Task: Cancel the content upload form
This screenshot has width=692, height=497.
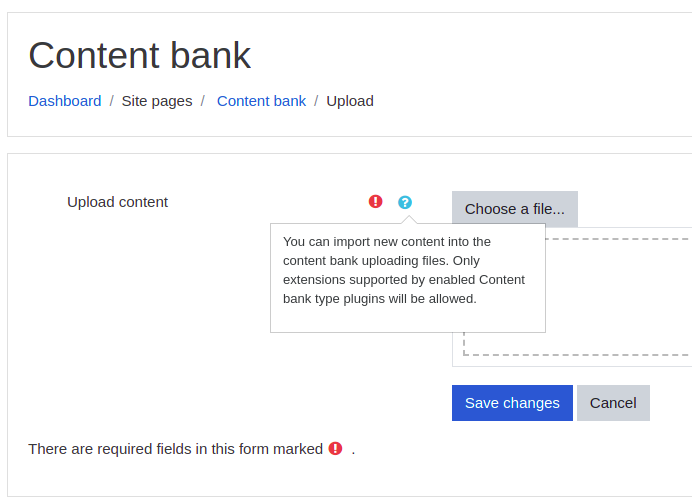Action: pos(613,403)
